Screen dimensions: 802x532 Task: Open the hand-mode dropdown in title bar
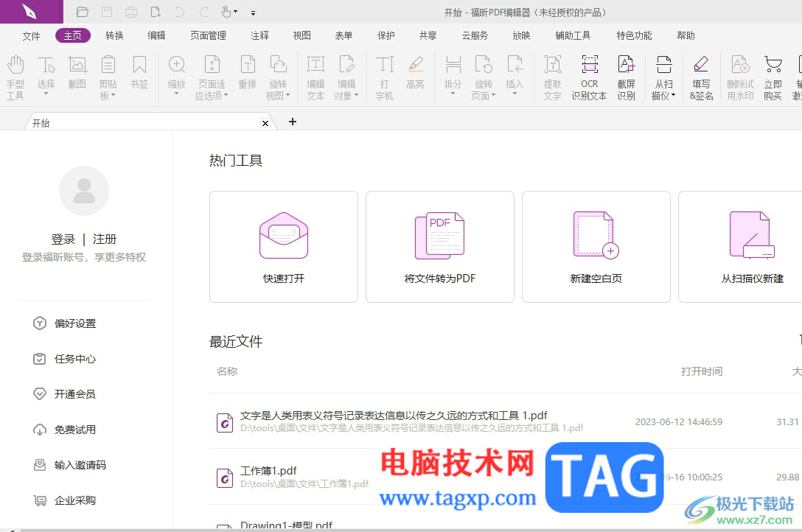(x=235, y=12)
